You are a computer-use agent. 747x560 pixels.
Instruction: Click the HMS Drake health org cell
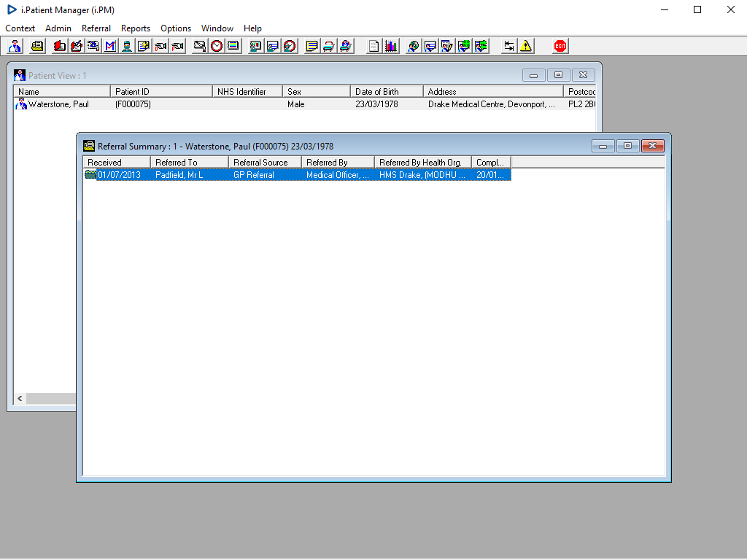[x=422, y=175]
